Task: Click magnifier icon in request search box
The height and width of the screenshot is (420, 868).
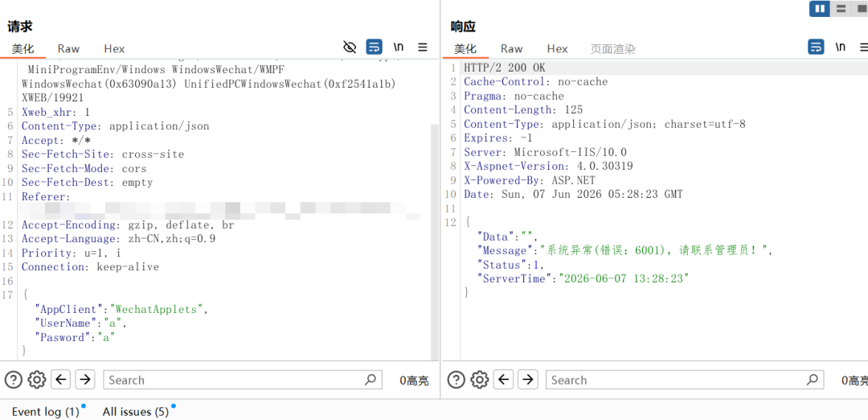Action: [x=371, y=380]
